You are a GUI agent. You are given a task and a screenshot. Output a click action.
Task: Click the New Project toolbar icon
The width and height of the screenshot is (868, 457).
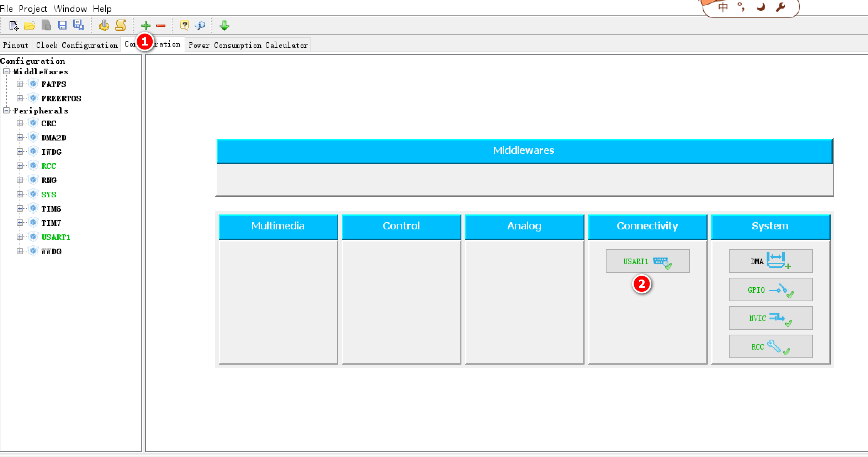click(14, 26)
